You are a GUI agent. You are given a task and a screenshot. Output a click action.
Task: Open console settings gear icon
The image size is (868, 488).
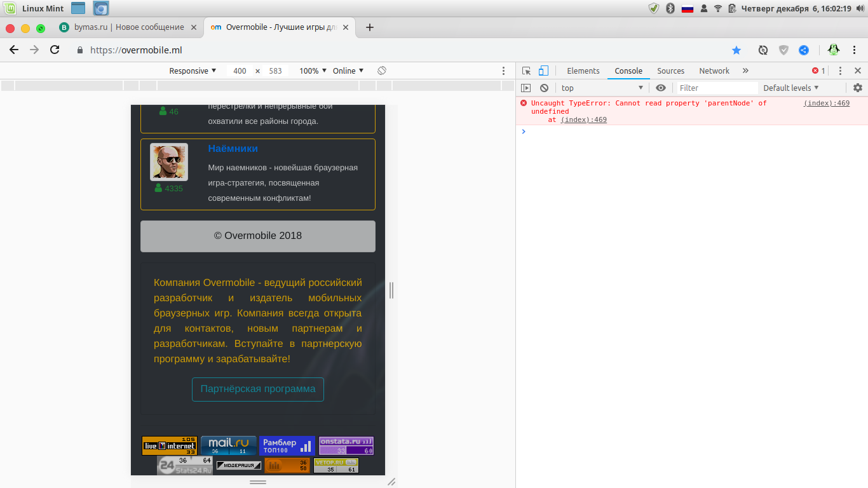[857, 88]
